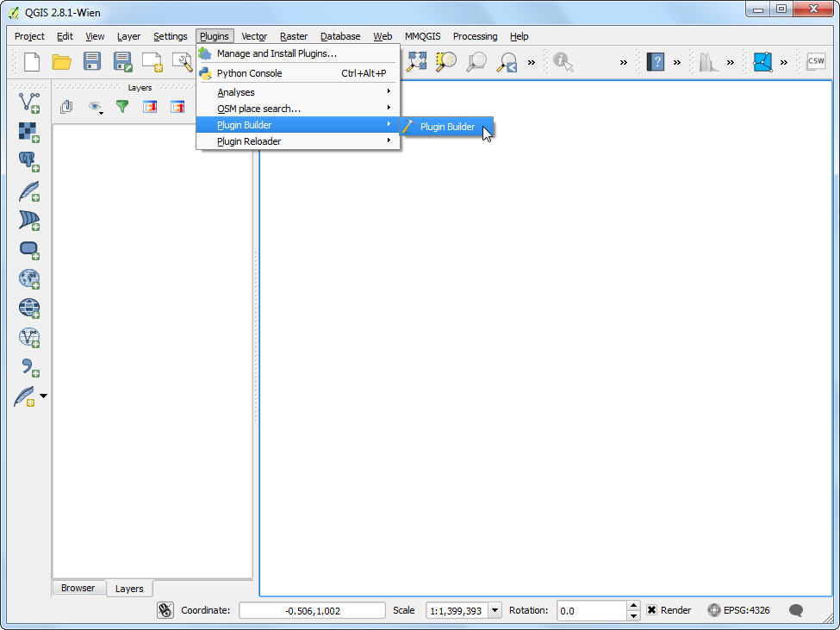This screenshot has width=840, height=630.
Task: Click the EPSG:4326 CRS status button
Action: [x=738, y=610]
